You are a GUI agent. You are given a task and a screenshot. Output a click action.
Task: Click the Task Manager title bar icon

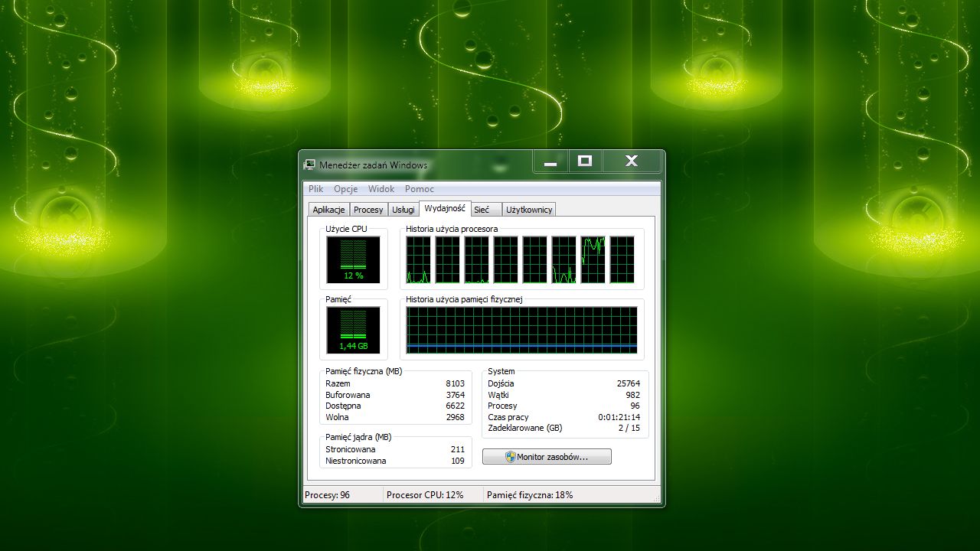[309, 165]
